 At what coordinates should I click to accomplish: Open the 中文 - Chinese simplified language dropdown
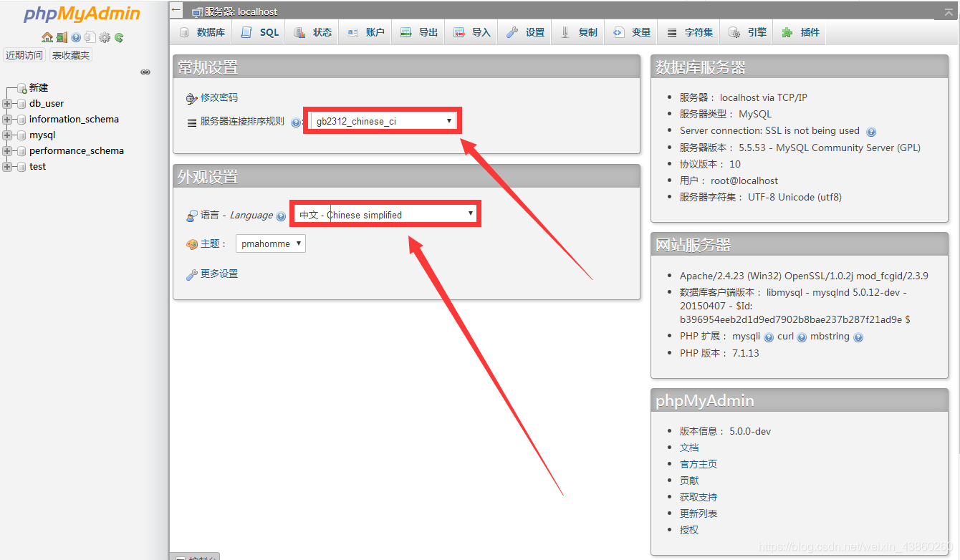click(x=385, y=214)
